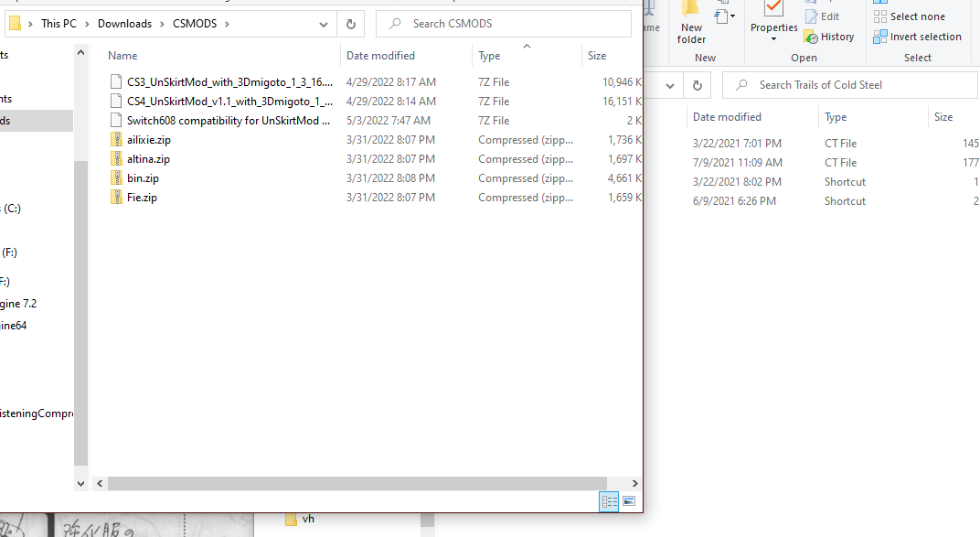The image size is (980, 537).
Task: Click Switch608 compatibility for UnSkirtMod name
Action: tap(229, 120)
